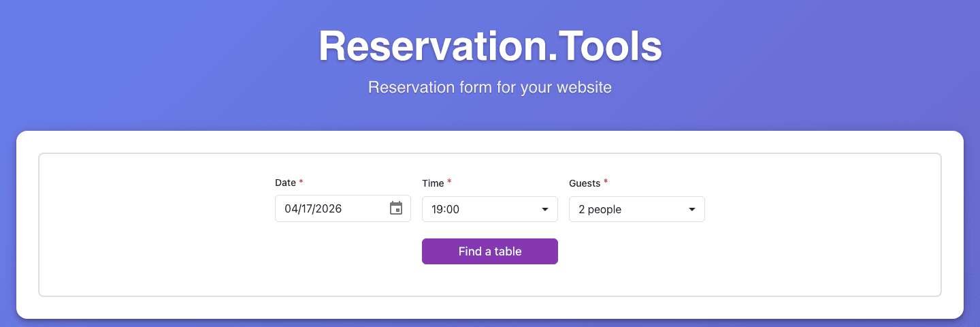This screenshot has height=327, width=980.
Task: Open the calendar date picker icon
Action: [x=396, y=208]
